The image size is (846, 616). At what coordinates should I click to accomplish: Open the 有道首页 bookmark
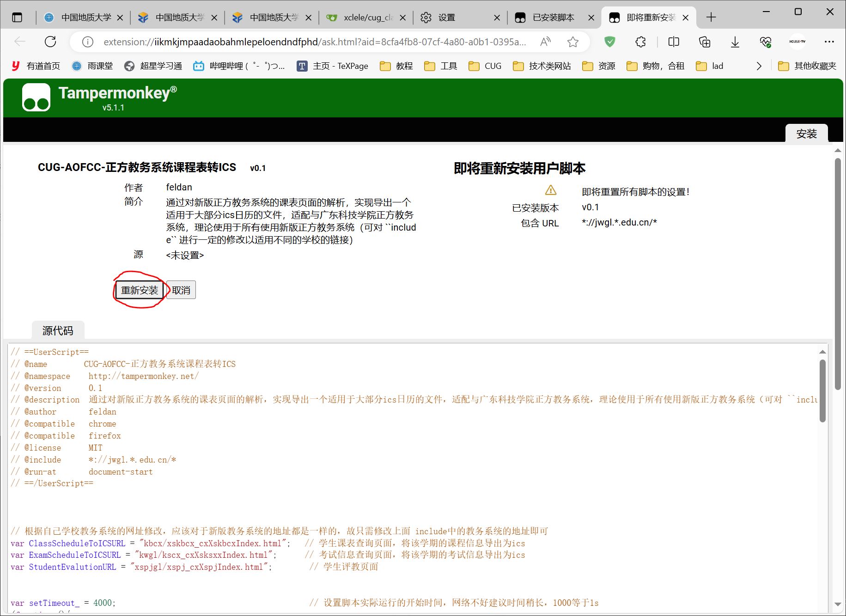tap(36, 66)
